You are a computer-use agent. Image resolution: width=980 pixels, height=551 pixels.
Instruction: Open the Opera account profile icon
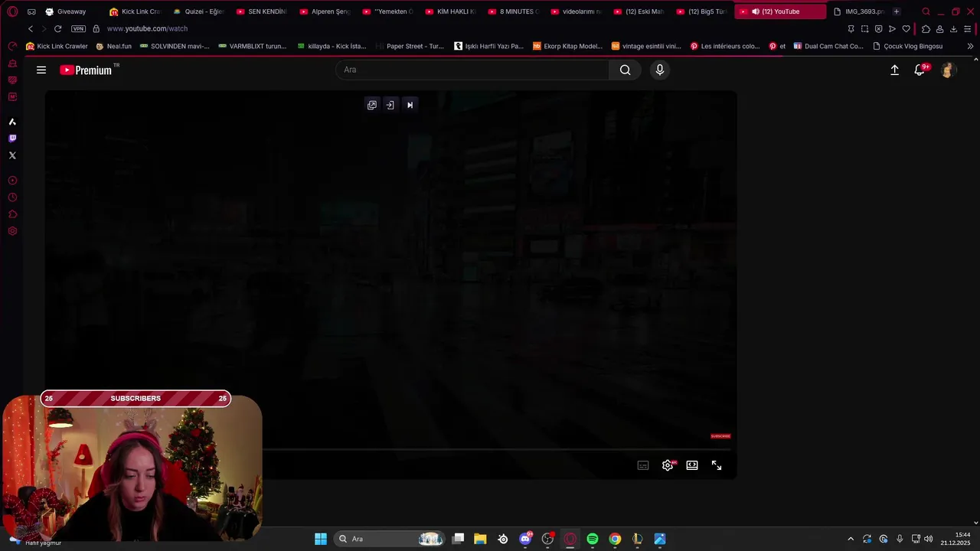[939, 29]
